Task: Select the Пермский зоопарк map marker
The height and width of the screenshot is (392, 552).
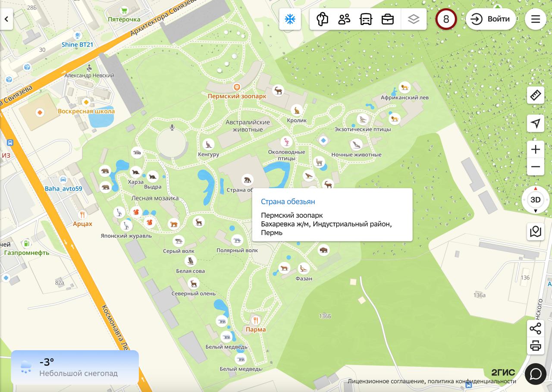Action: click(237, 88)
